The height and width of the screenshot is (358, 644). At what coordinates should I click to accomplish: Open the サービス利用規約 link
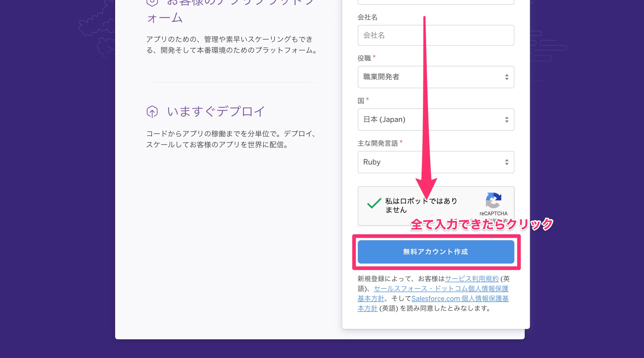click(x=472, y=279)
